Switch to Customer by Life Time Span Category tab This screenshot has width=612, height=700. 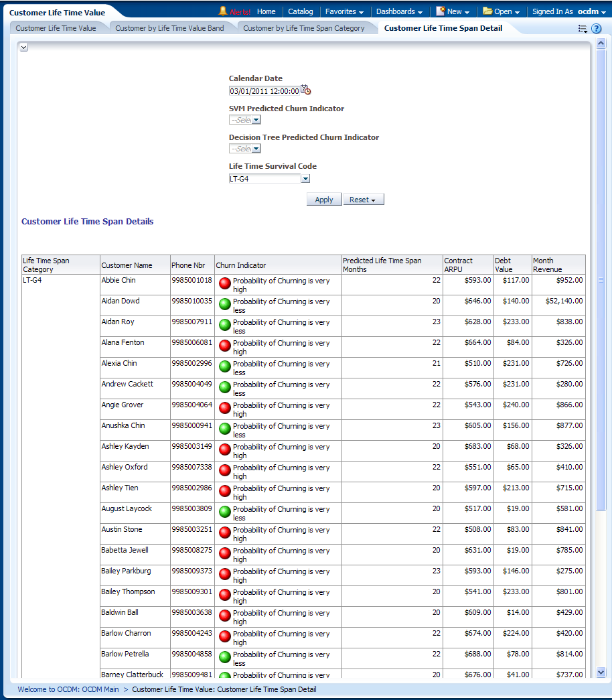(303, 28)
